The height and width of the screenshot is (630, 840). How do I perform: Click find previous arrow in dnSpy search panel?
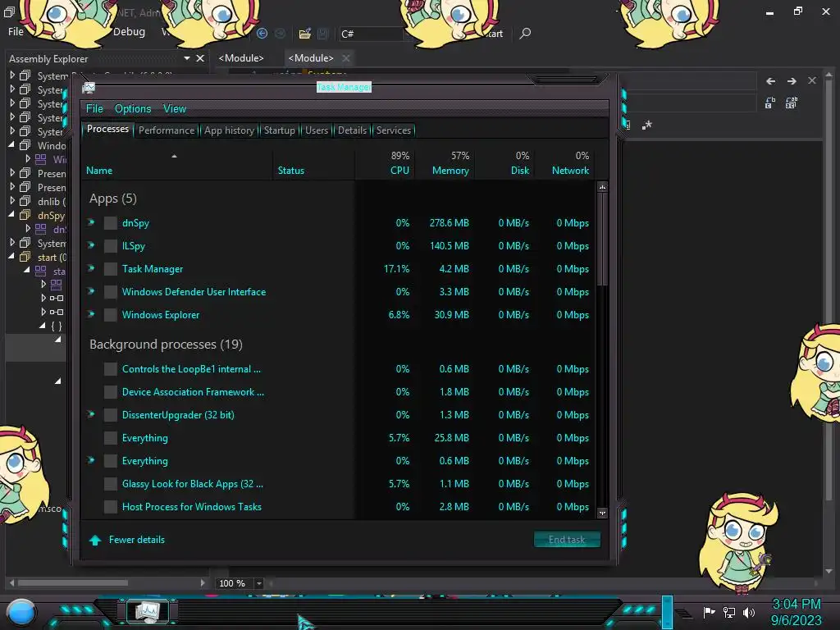770,81
